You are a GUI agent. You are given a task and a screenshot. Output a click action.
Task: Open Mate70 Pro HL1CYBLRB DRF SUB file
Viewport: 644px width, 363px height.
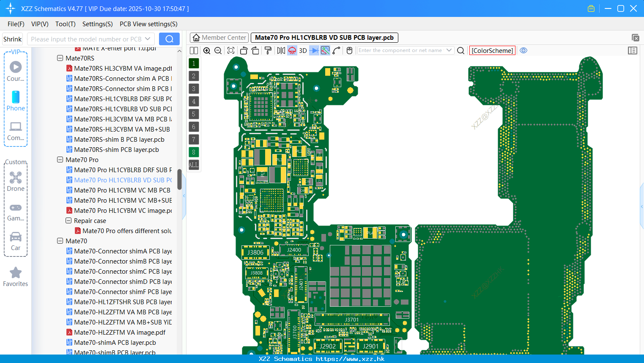tap(119, 170)
